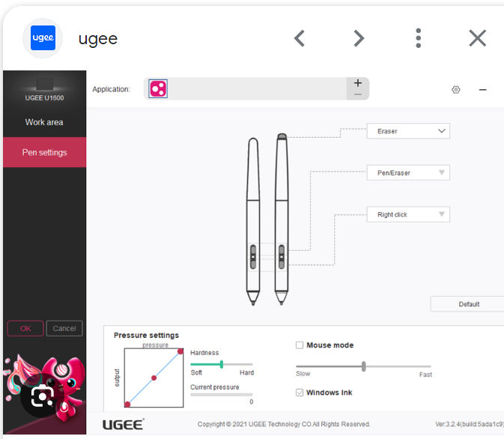Enable the Mouse mode checkbox
Viewport: 504px width, 439px height.
coord(300,345)
